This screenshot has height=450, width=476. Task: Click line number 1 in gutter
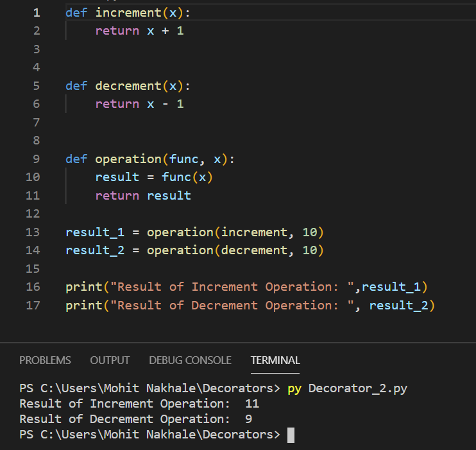point(37,13)
